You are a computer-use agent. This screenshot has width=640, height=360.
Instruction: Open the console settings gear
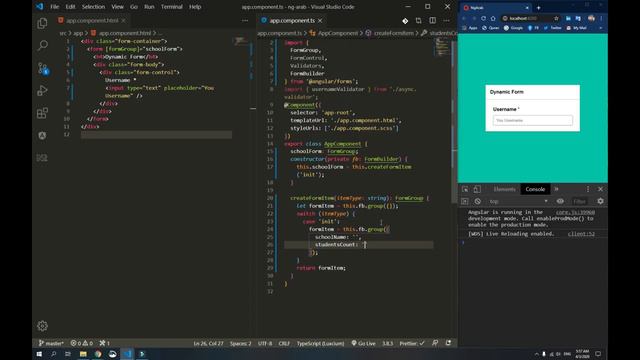coord(600,201)
